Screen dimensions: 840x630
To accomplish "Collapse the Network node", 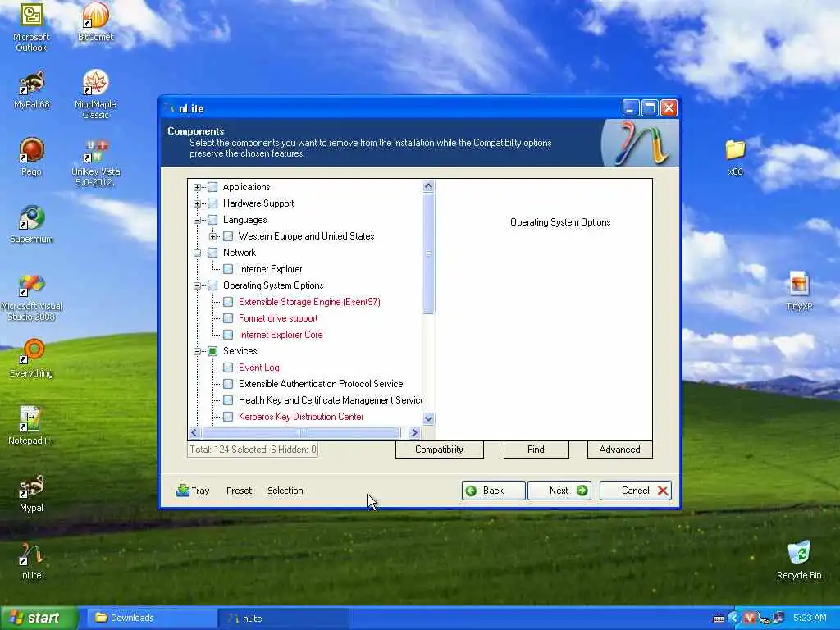I will coord(197,253).
